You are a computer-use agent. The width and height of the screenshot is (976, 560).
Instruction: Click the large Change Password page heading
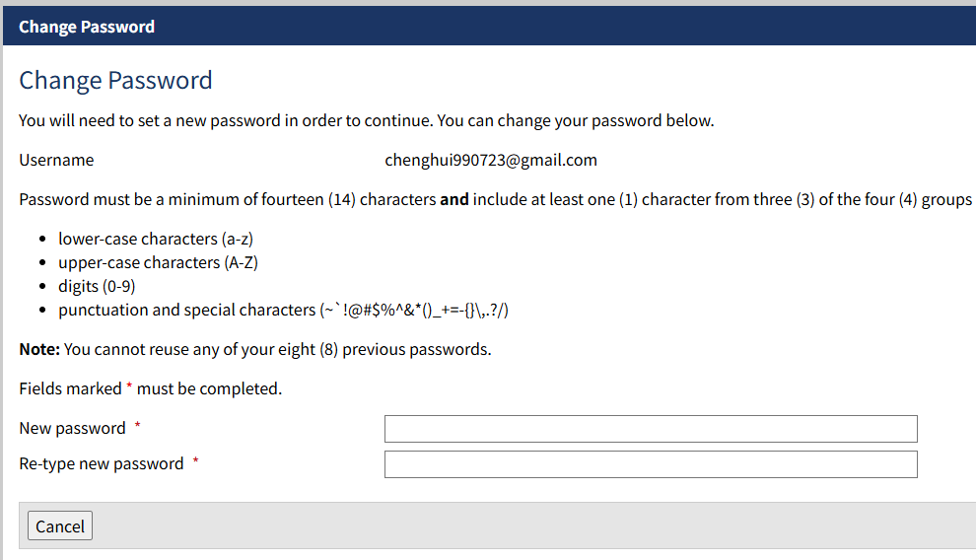115,80
